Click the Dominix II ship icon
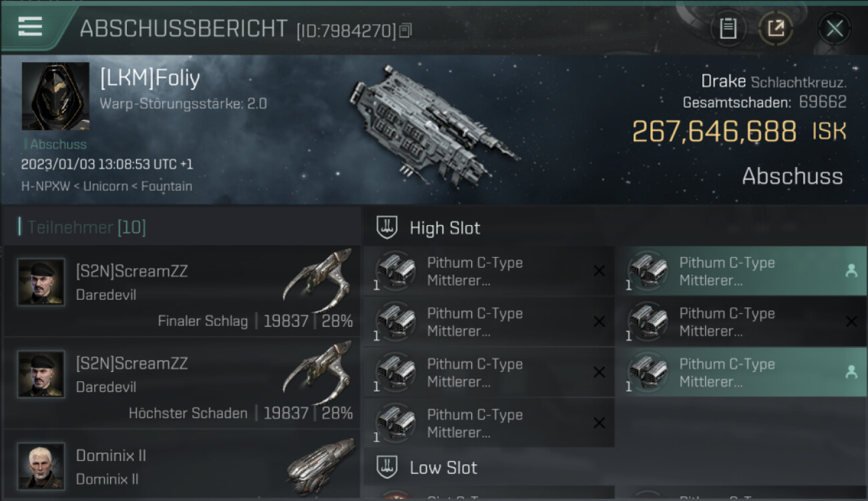 [320, 464]
